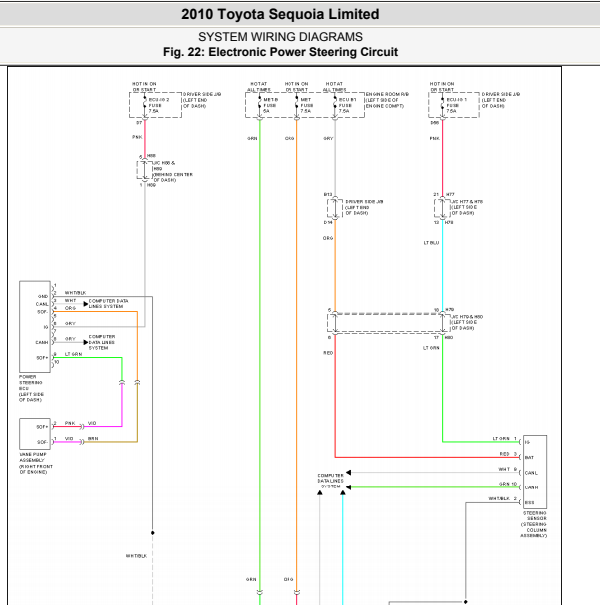Select "Fig. 22: Electronic Power Steering Circuit" caption
Image resolution: width=600 pixels, height=605 pixels.
coord(280,52)
